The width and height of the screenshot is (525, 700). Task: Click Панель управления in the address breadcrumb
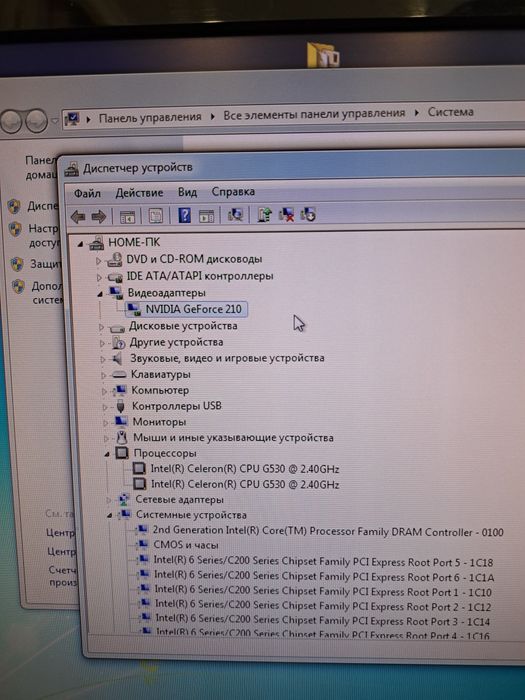(150, 117)
